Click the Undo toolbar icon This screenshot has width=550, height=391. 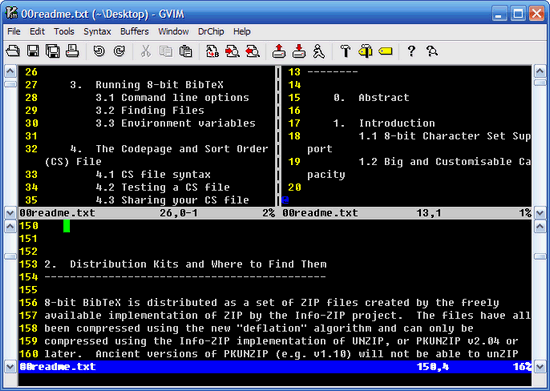[x=99, y=52]
